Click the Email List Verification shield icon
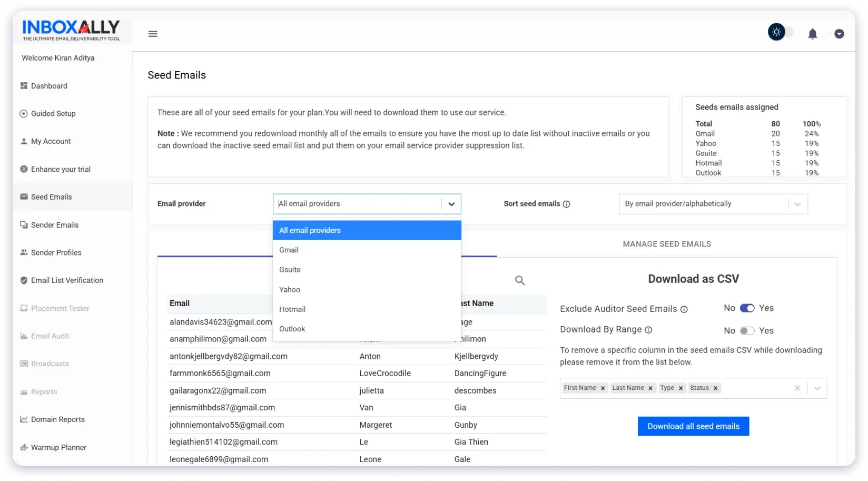The image size is (868, 481). tap(24, 280)
